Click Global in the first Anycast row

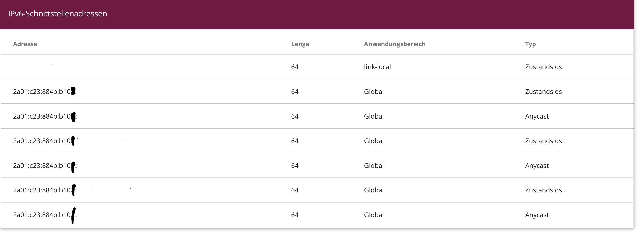[x=374, y=116]
